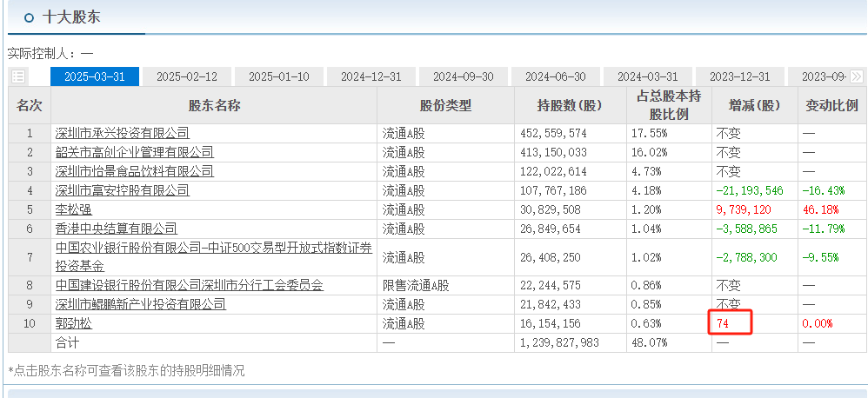Screen dimensions: 868x398
Task: Click the 变动比例 column header
Action: point(832,105)
